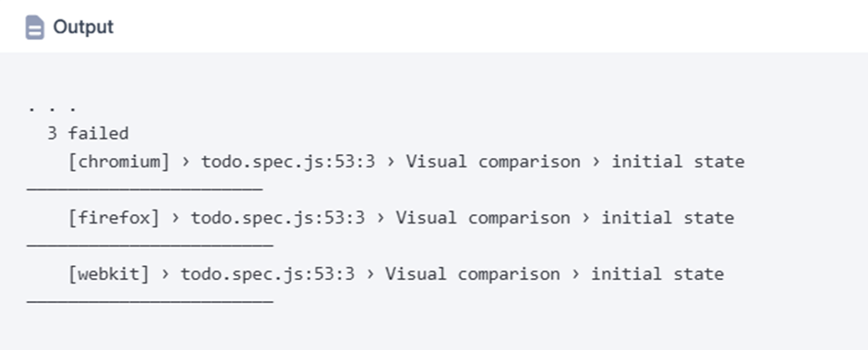Click the separator line below firefox entry
The image size is (868, 350).
pos(150,246)
